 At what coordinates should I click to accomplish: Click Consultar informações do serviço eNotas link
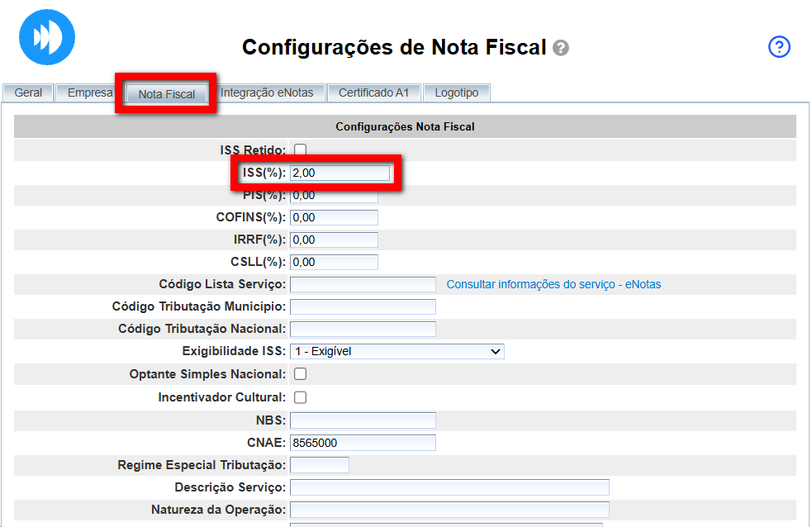[x=553, y=284]
